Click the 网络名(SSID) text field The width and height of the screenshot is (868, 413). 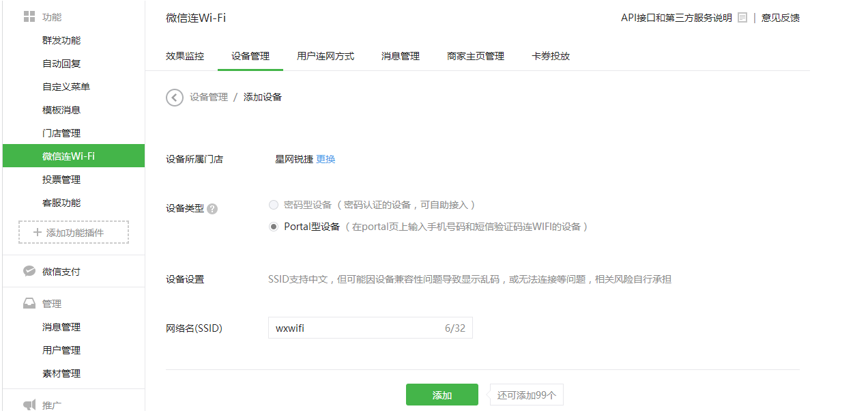click(355, 328)
